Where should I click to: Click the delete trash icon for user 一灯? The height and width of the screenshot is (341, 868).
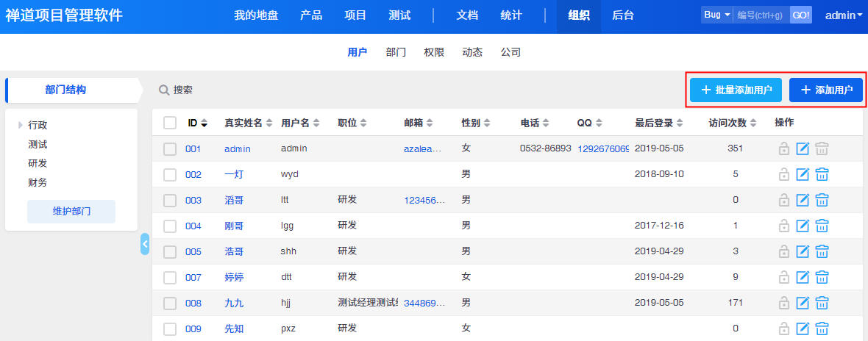[x=822, y=174]
